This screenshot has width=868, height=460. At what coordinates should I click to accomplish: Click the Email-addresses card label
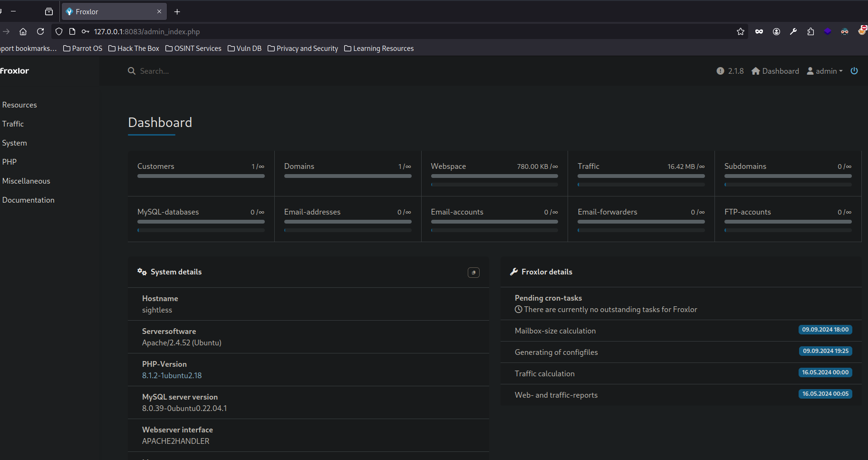[312, 212]
